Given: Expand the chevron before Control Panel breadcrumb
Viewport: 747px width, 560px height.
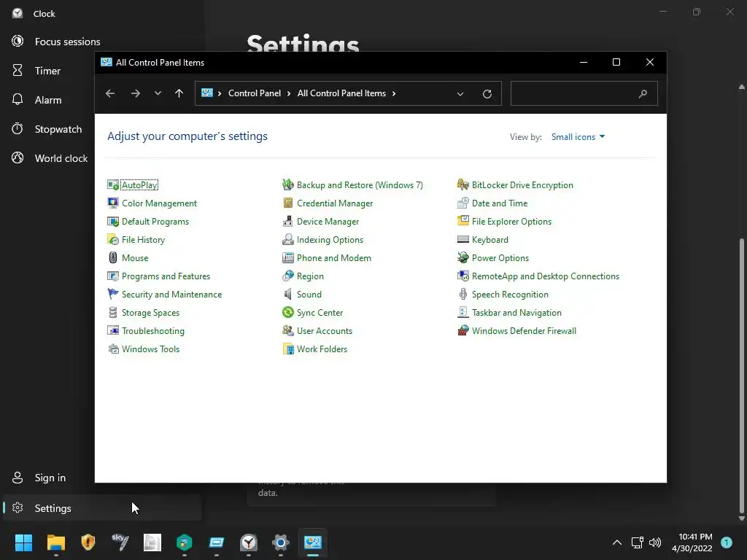Looking at the screenshot, I should [220, 93].
